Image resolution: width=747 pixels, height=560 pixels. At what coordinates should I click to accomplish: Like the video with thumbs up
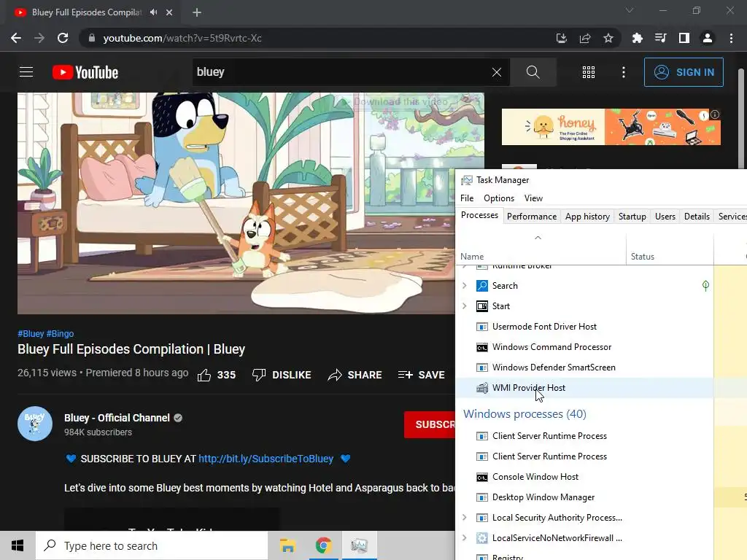[x=216, y=375]
